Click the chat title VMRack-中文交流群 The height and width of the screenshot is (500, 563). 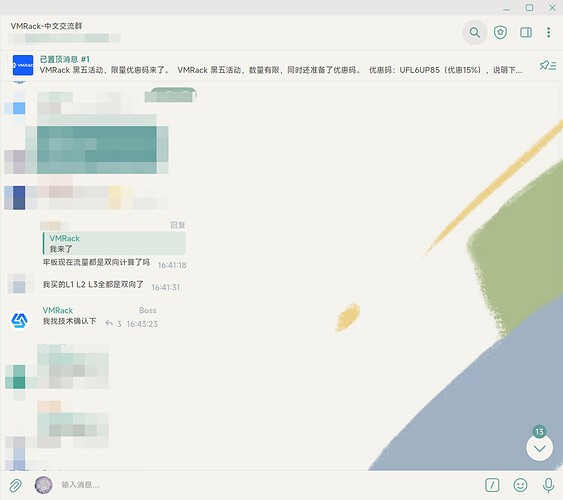click(46, 26)
